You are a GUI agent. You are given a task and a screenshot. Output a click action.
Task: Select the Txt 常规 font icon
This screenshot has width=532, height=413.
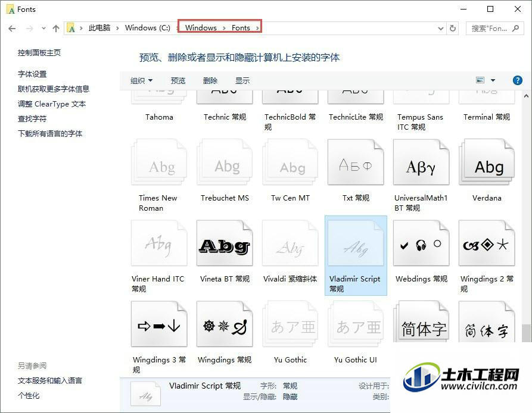tap(356, 162)
